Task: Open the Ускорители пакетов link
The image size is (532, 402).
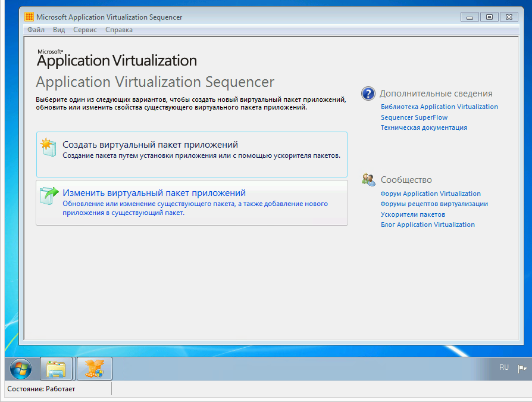Action: pyautogui.click(x=413, y=214)
